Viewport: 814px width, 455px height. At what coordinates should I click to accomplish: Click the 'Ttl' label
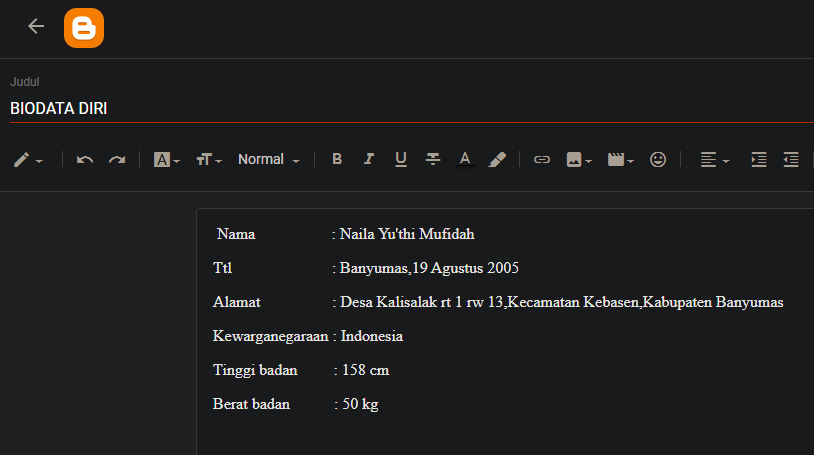point(222,268)
